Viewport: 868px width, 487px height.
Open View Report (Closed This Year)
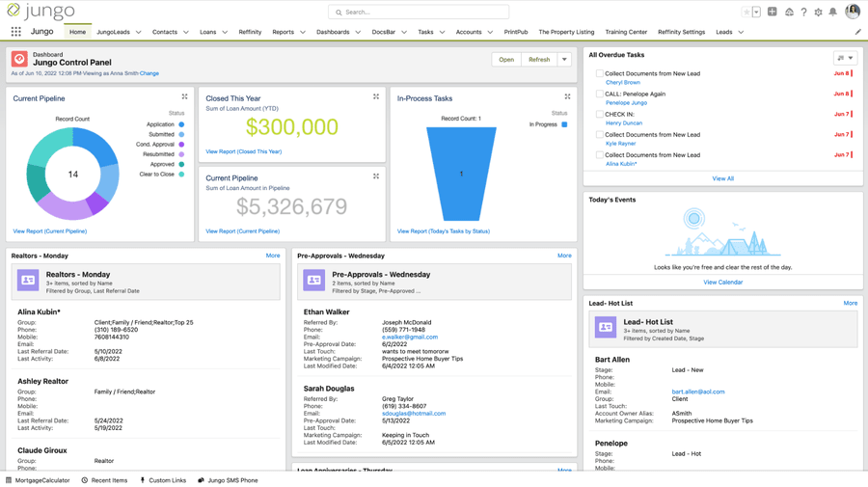tap(244, 151)
